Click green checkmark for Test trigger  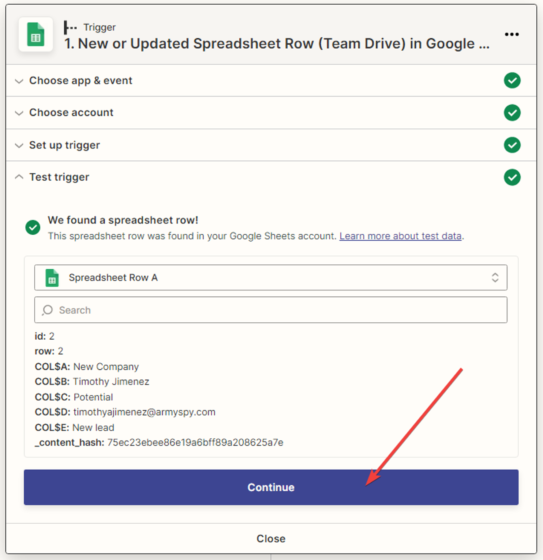(x=512, y=177)
